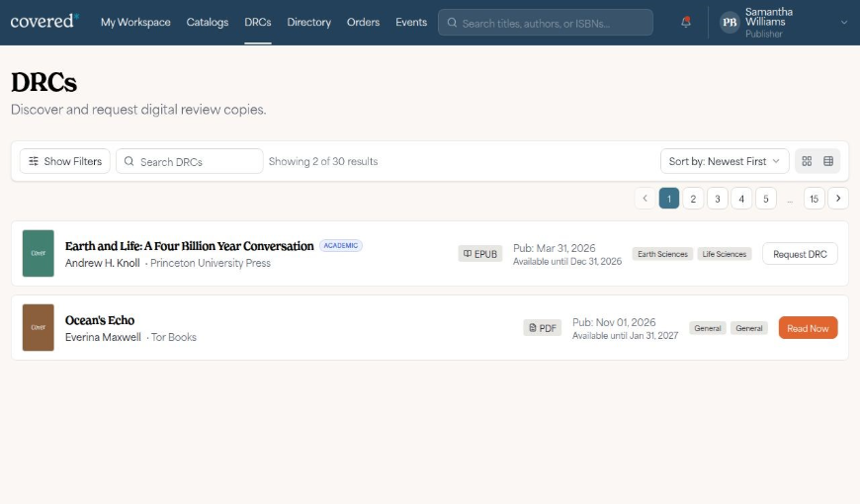Click Pub: Mar 31, 2026 date
The width and height of the screenshot is (860, 504).
554,248
